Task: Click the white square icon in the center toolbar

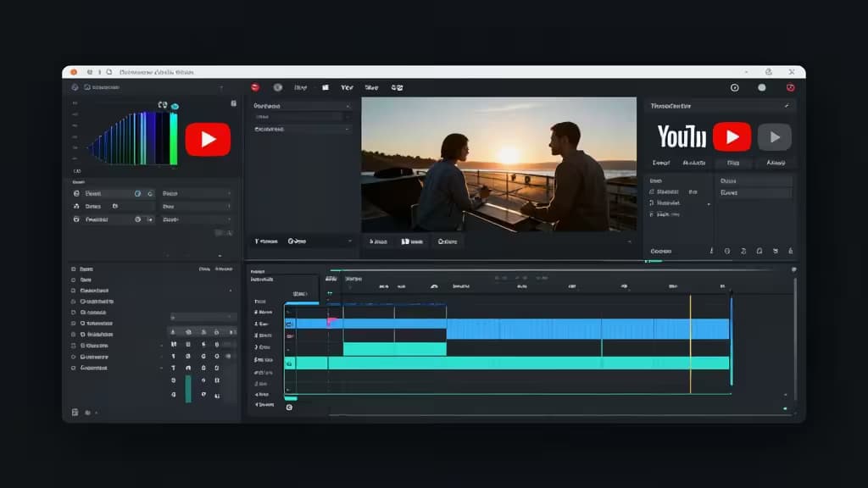Action: (325, 87)
